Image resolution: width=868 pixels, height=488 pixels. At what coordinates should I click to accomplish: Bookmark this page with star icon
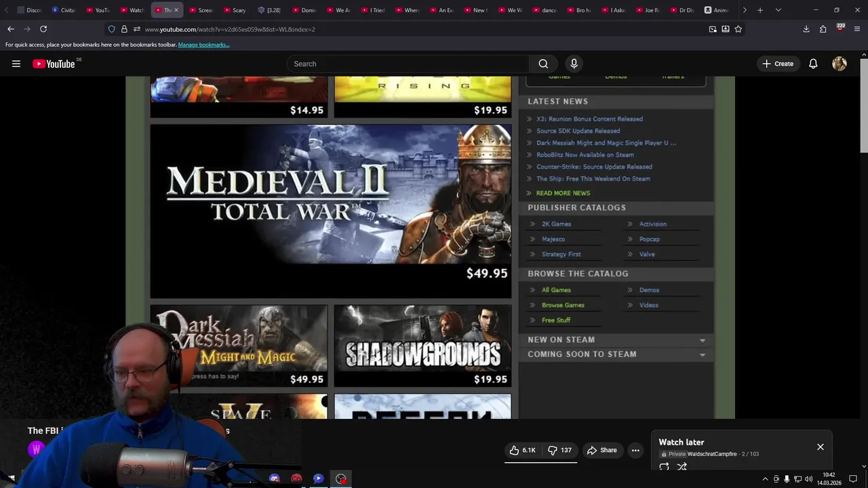point(738,29)
